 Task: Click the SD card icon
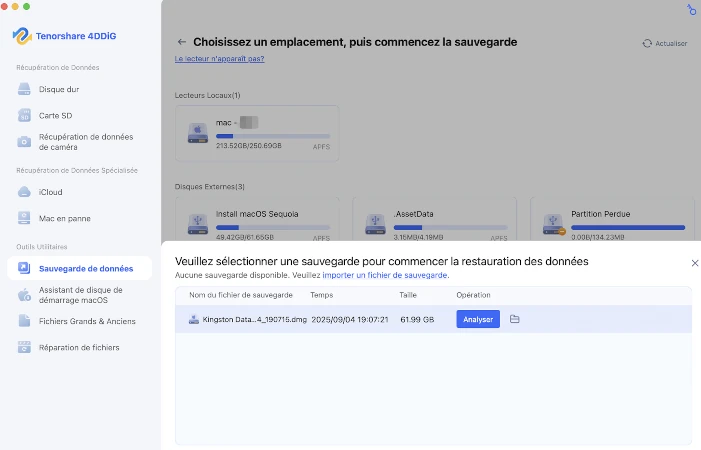coord(24,115)
